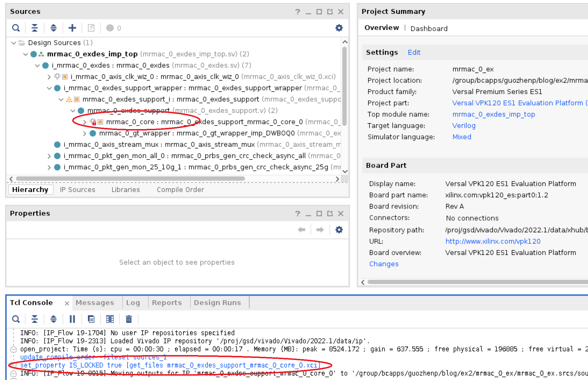Clear Tcl Console with trash icon
This screenshot has width=588, height=380.
pos(129,319)
